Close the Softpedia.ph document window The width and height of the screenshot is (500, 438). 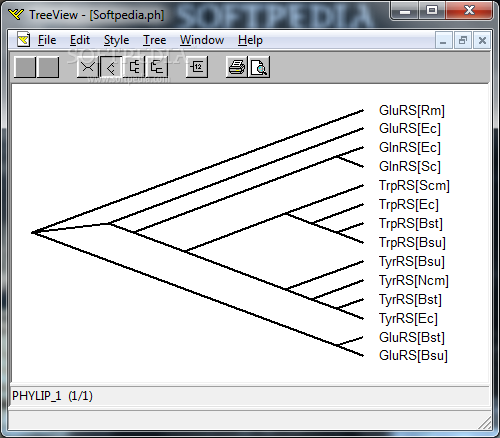482,41
